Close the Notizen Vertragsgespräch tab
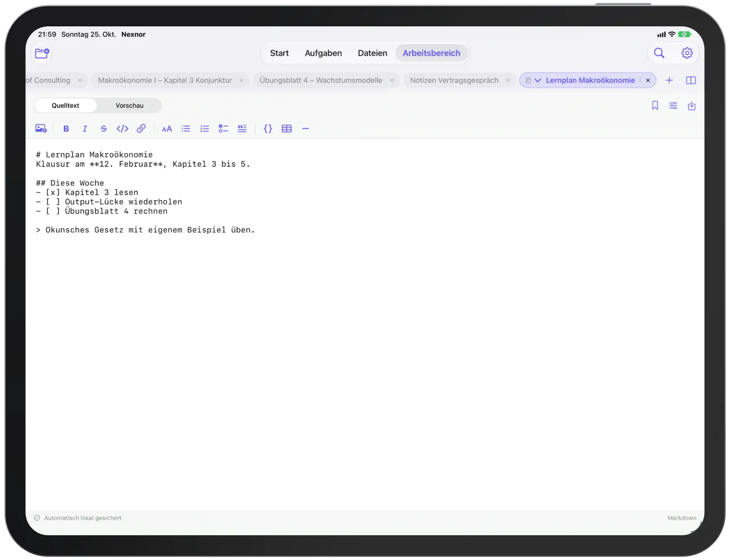This screenshot has width=730, height=560. (x=508, y=80)
